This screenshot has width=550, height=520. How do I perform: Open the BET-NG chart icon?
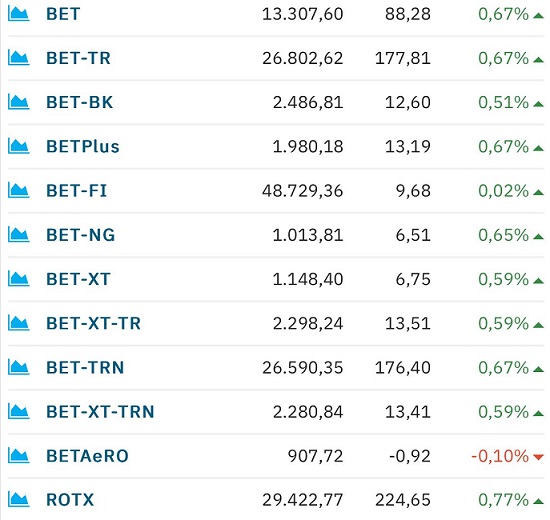pyautogui.click(x=19, y=235)
